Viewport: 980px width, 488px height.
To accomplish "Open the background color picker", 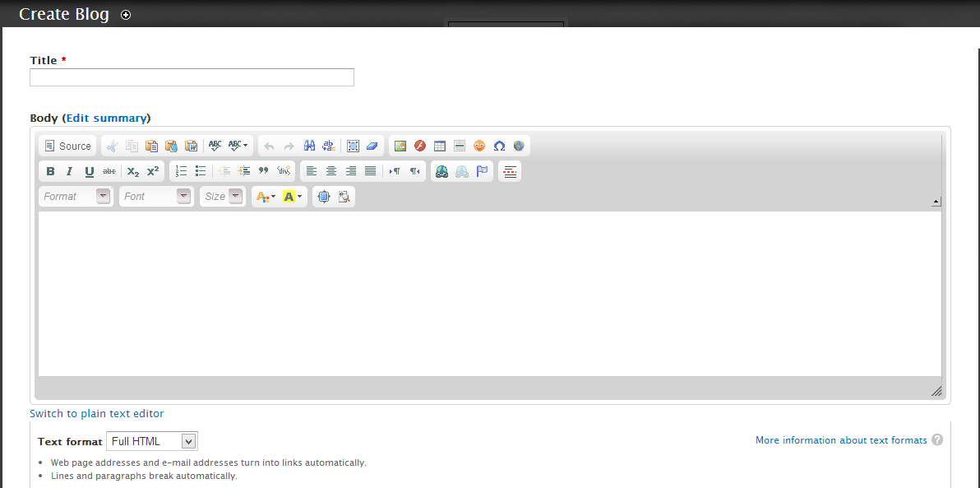I will [x=292, y=197].
